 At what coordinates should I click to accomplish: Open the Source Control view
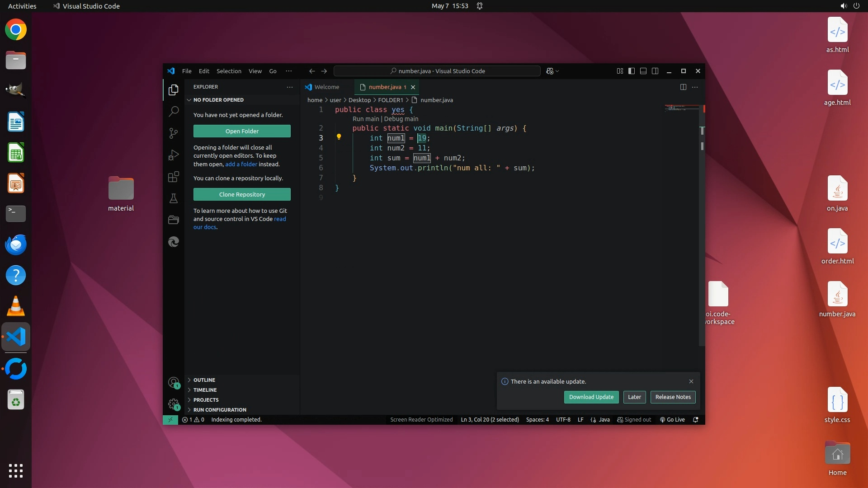[x=174, y=133]
